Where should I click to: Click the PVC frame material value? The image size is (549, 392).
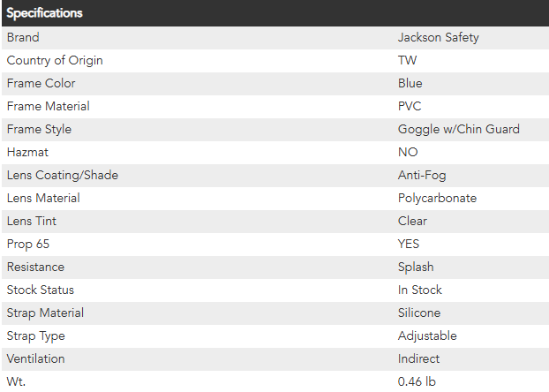pyautogui.click(x=410, y=106)
